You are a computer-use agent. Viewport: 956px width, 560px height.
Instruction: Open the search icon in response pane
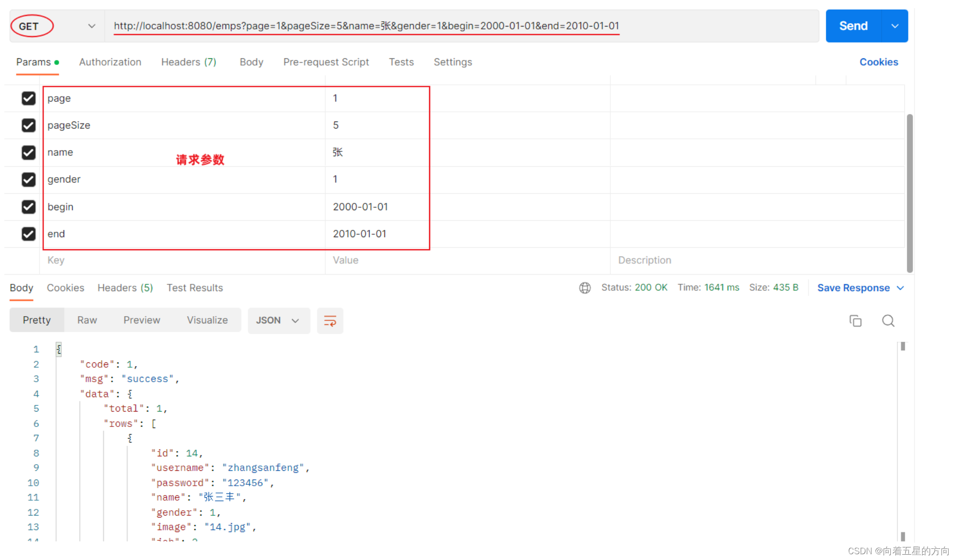point(888,321)
